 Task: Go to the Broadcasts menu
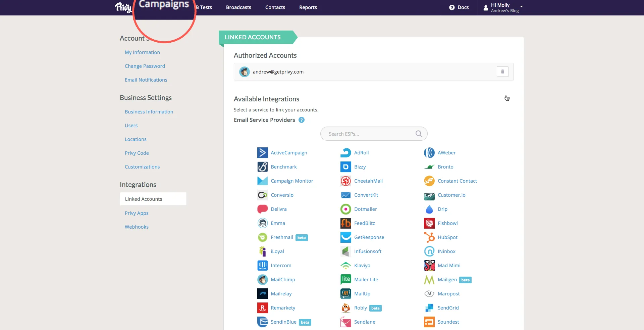point(238,7)
